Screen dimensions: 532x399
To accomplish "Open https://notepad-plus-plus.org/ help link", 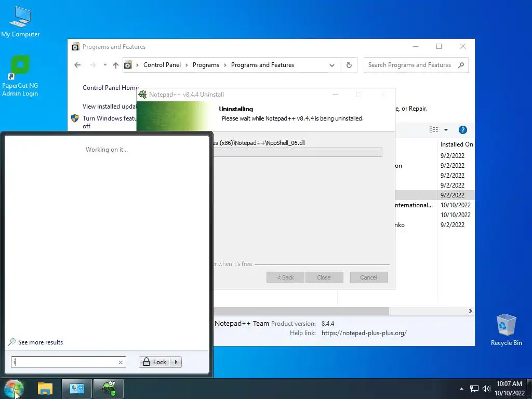I will click(364, 333).
